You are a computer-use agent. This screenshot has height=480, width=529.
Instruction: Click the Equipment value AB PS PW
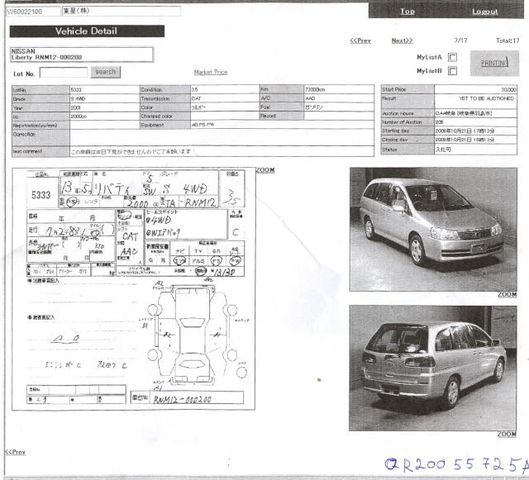pos(203,125)
